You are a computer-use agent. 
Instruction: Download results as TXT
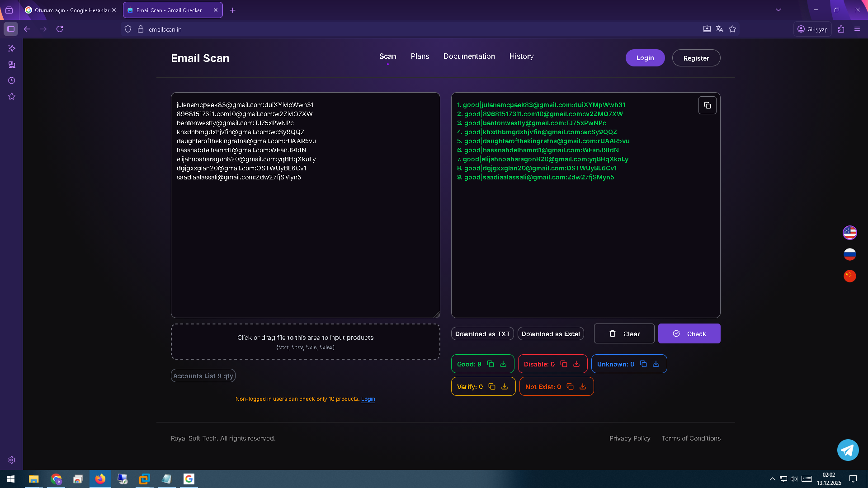[x=482, y=333]
